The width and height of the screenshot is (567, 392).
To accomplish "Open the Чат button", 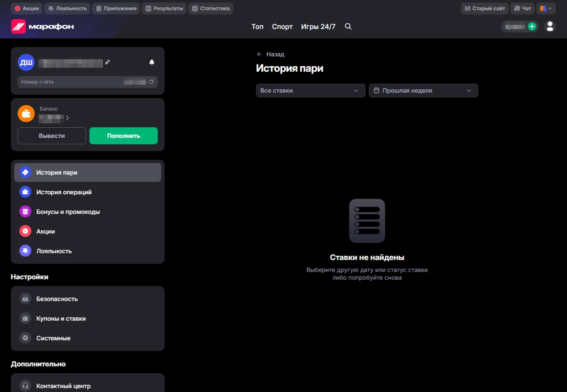I will [523, 9].
